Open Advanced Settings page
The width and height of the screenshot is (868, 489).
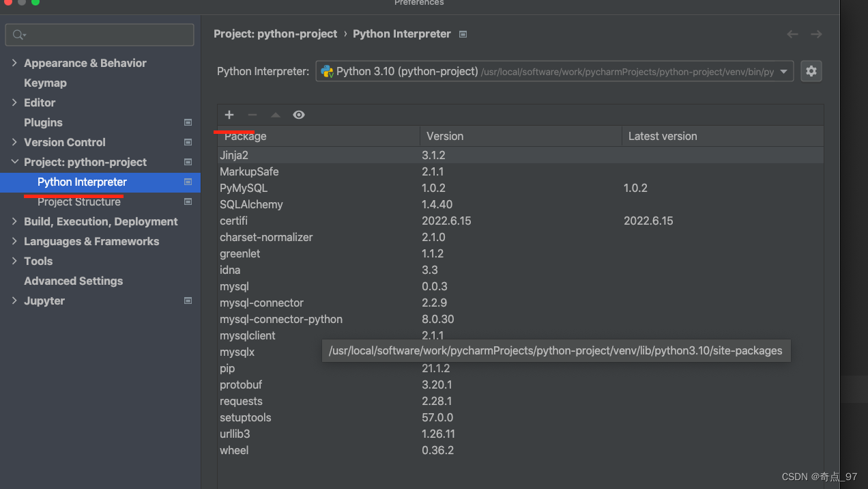74,281
